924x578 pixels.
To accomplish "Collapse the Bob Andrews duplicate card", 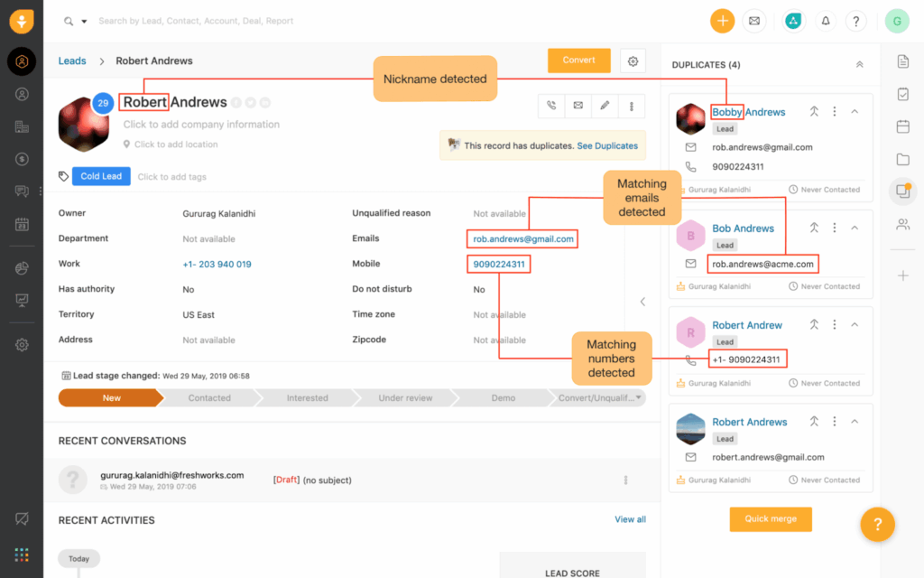I will click(855, 228).
